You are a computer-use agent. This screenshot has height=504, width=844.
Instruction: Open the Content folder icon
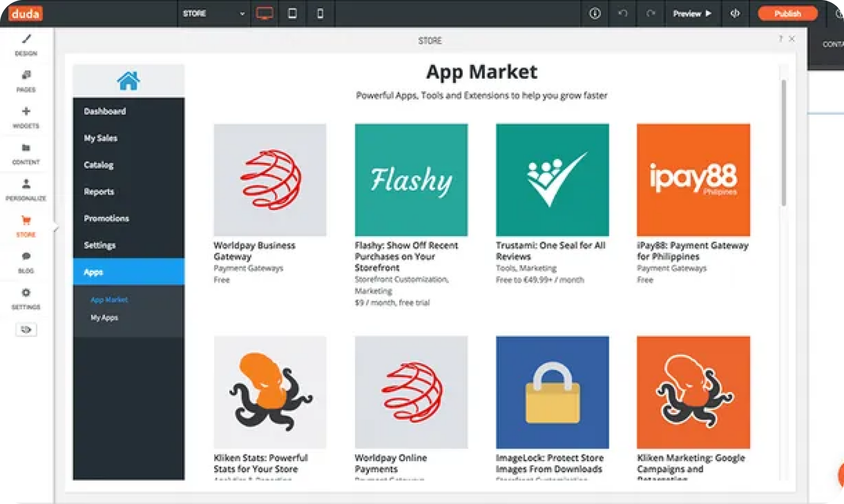tap(26, 148)
